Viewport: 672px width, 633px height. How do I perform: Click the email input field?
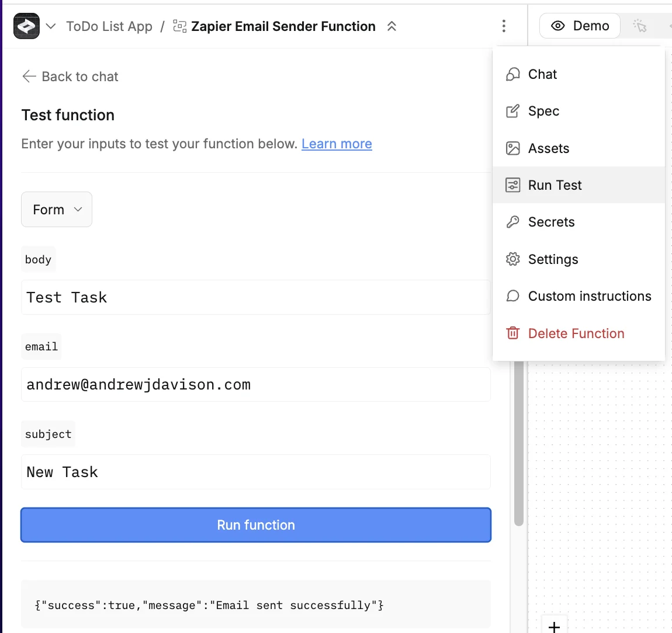[x=256, y=385]
